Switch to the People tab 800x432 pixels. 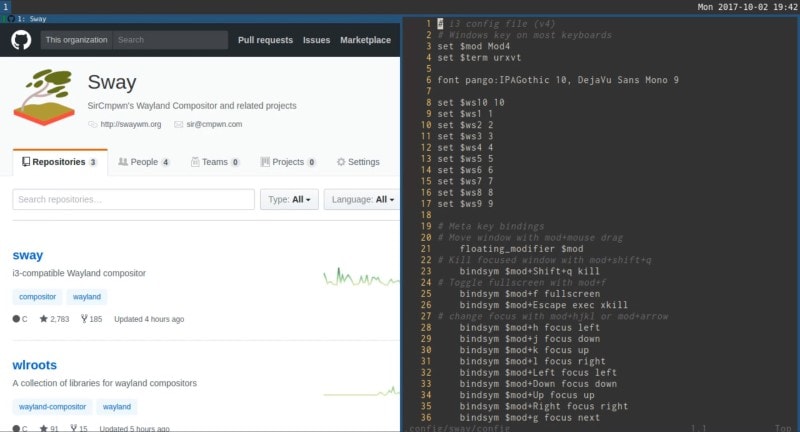point(144,162)
